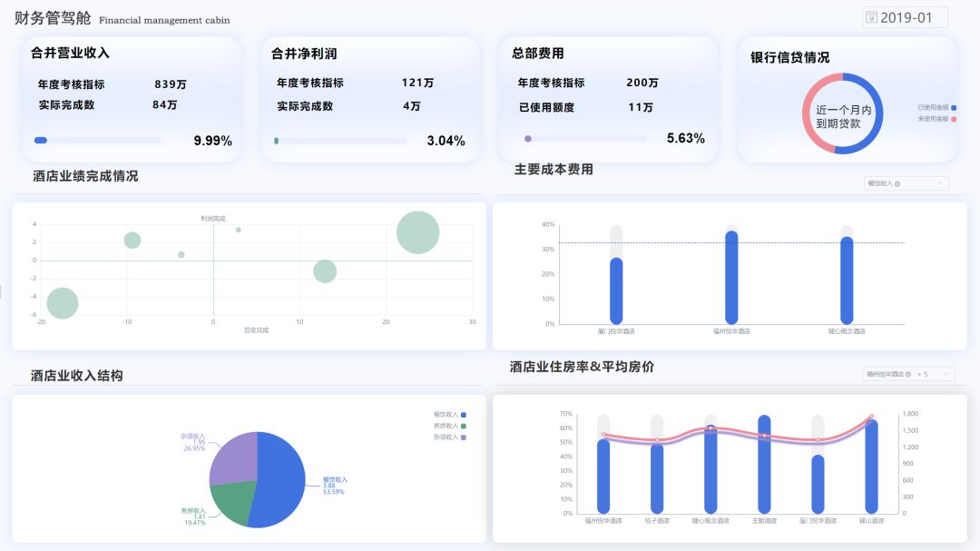Click the 839万 annual target value
Screen dimensions: 980x551
[171, 84]
